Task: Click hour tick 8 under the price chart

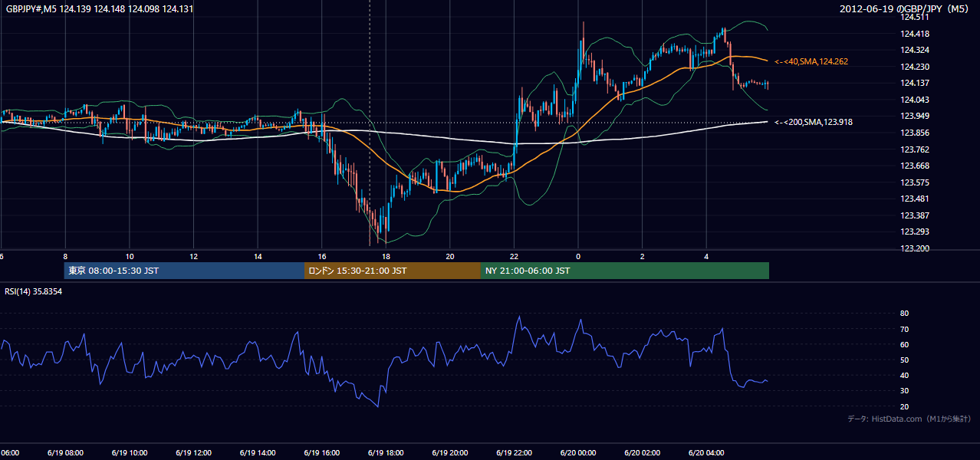Action: 65,257
